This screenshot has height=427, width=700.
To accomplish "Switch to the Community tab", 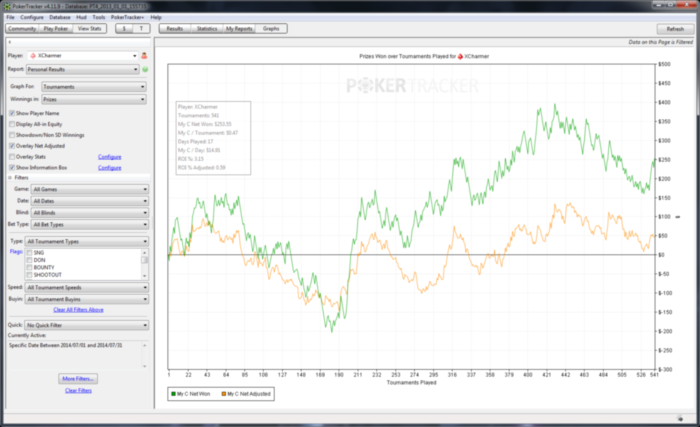I will pos(22,29).
